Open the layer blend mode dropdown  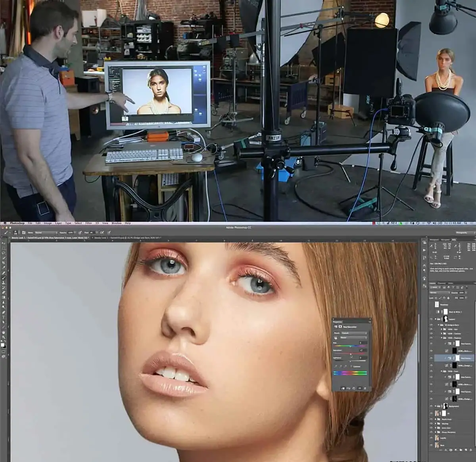tap(439, 293)
